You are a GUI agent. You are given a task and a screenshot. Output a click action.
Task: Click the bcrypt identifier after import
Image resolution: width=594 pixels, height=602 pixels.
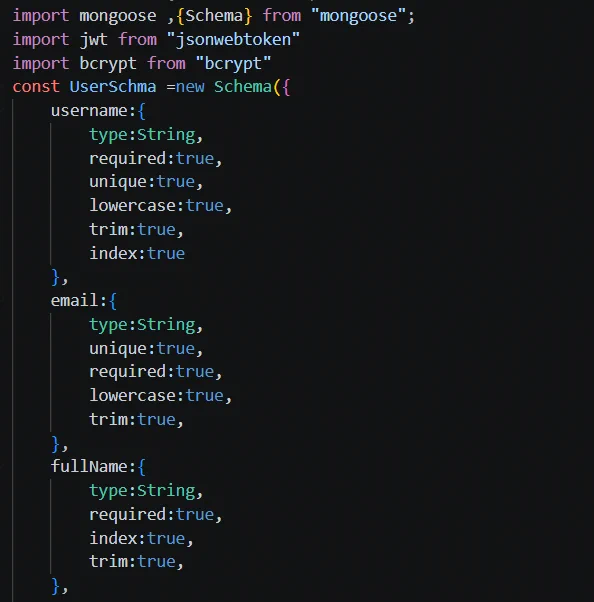108,64
